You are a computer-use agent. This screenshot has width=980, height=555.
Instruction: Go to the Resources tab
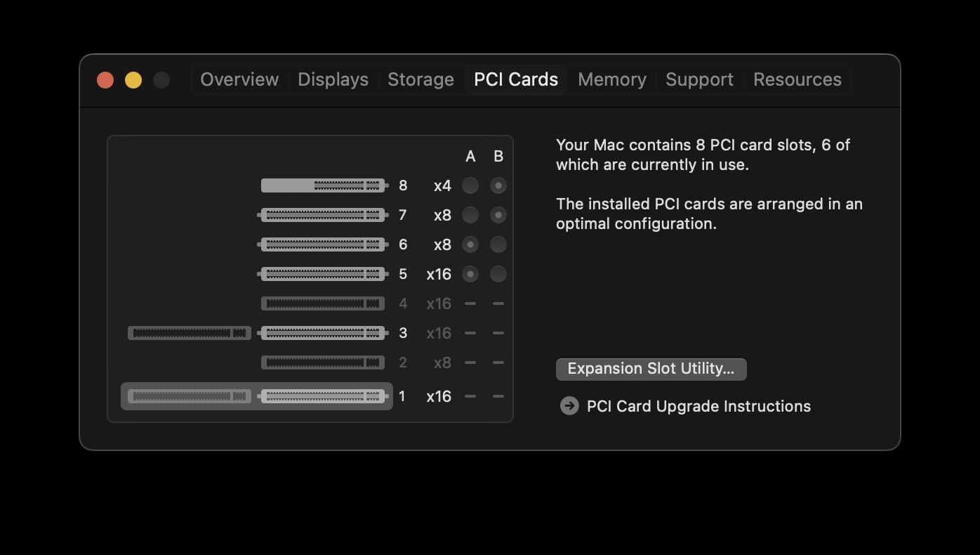click(797, 79)
